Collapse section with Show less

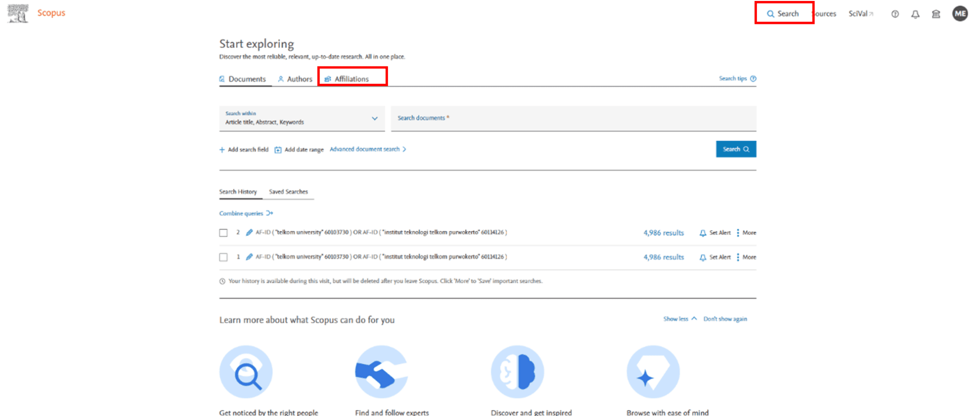(679, 319)
